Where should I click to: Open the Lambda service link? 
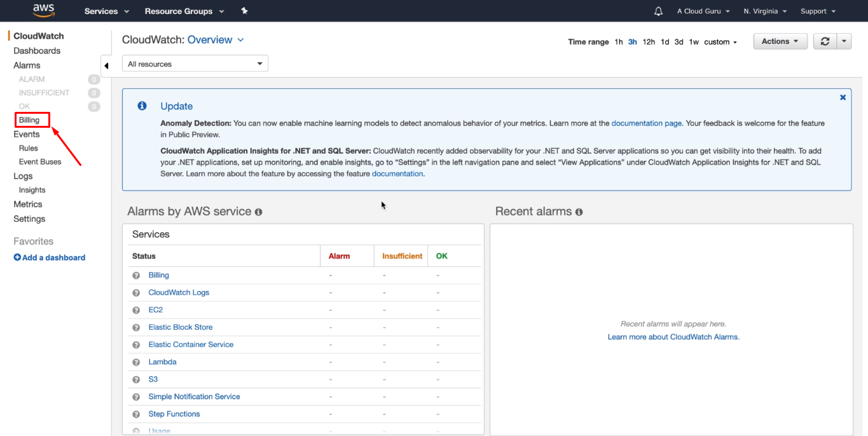point(163,362)
